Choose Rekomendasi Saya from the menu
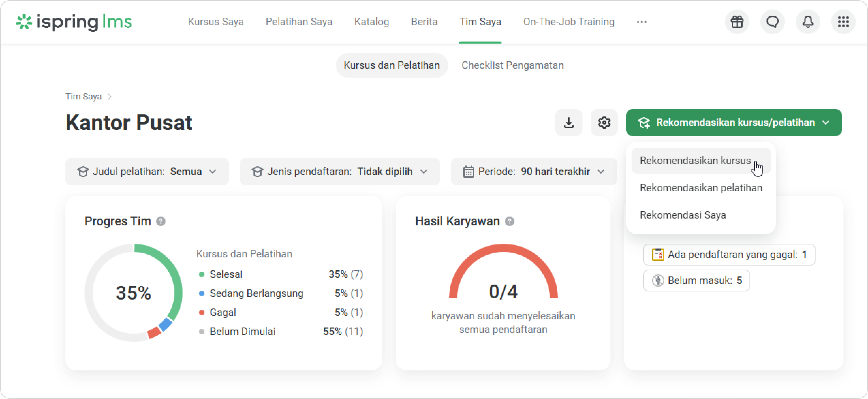This screenshot has height=399, width=868. point(683,215)
